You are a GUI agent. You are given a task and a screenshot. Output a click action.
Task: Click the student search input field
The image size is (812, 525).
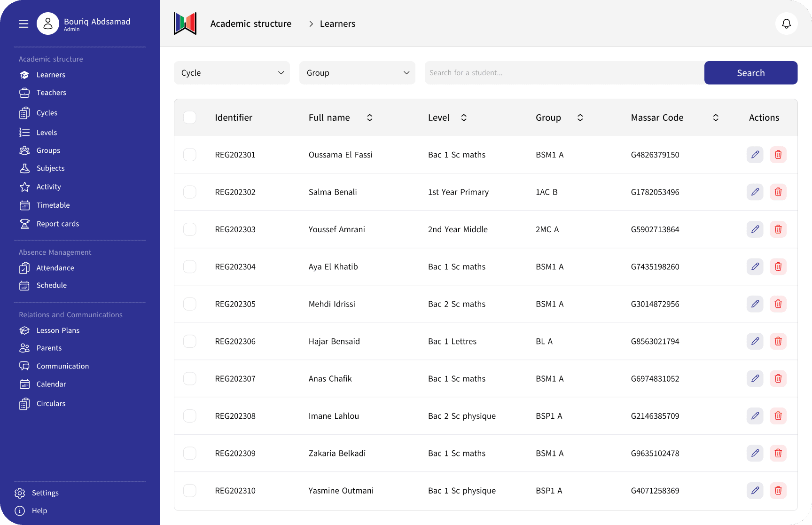564,73
